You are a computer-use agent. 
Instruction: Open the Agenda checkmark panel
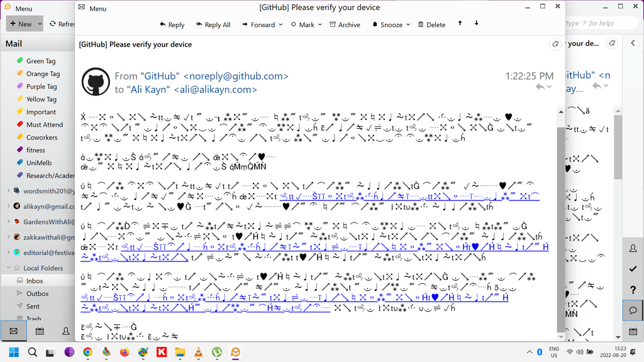click(x=632, y=268)
